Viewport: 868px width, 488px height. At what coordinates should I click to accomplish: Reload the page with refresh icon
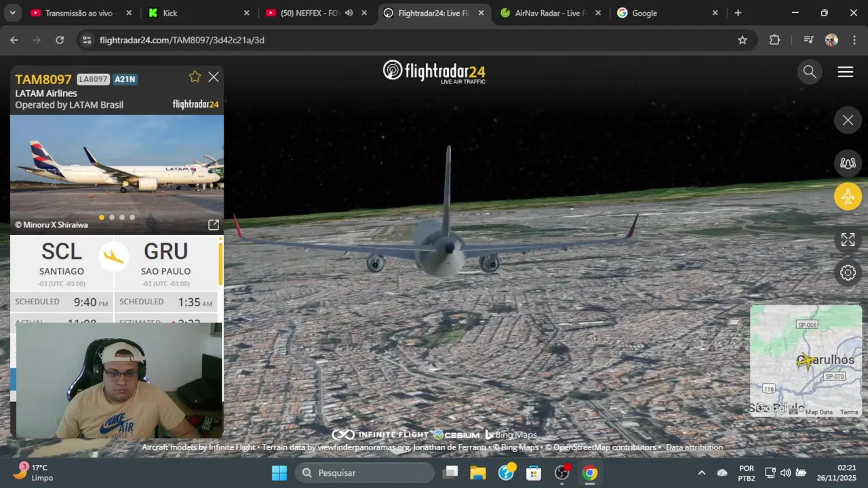point(60,40)
